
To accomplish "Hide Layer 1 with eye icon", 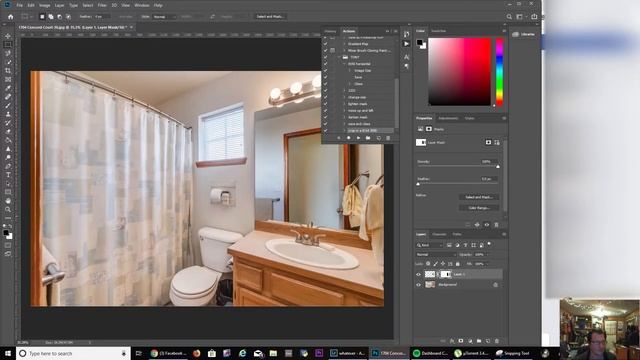I will point(418,275).
